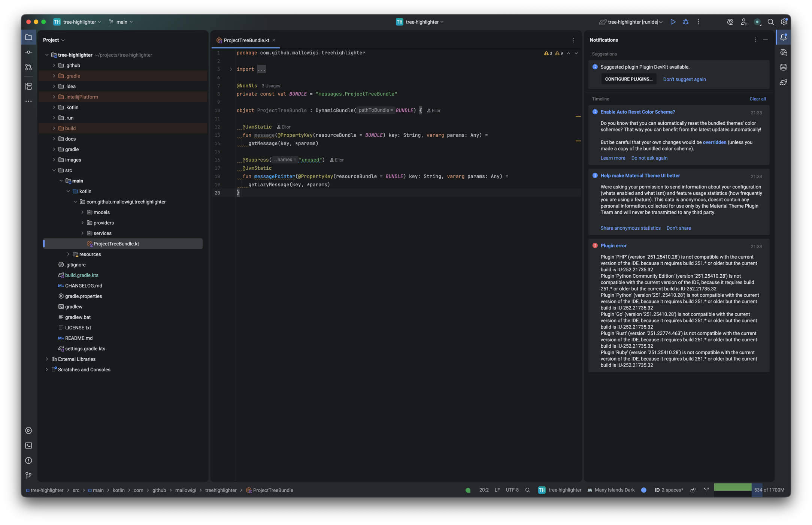Collapse the Notifications panel
Viewport: 812px width, 525px height.
point(765,40)
